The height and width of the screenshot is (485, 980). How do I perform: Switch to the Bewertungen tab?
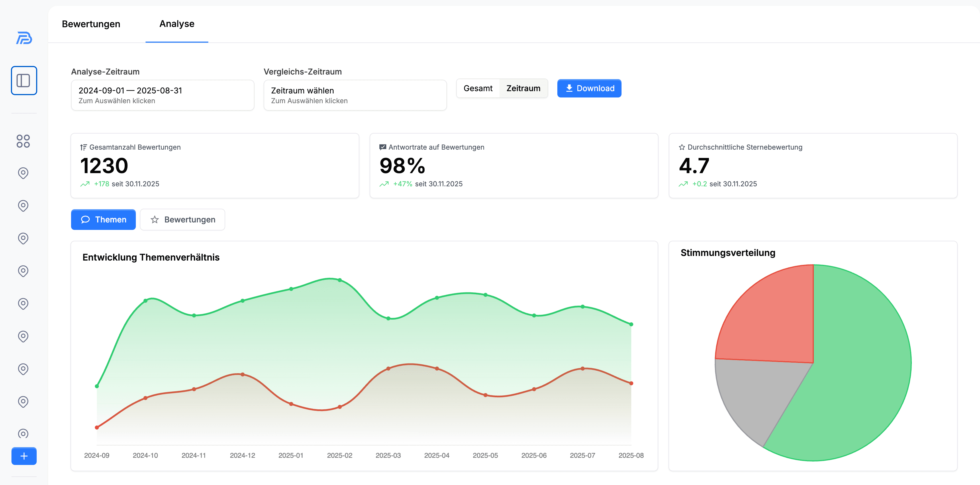(x=91, y=24)
